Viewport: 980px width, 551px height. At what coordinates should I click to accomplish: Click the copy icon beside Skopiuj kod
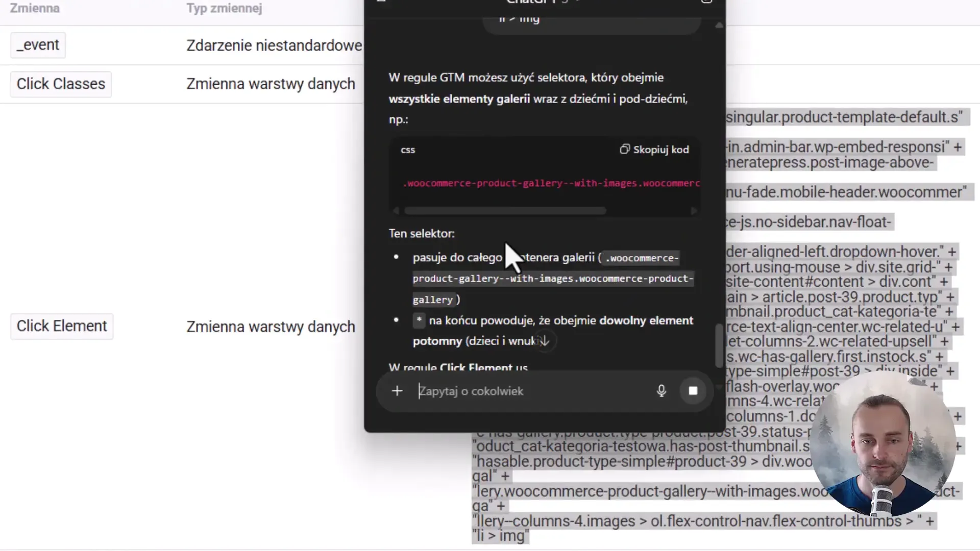[625, 149]
